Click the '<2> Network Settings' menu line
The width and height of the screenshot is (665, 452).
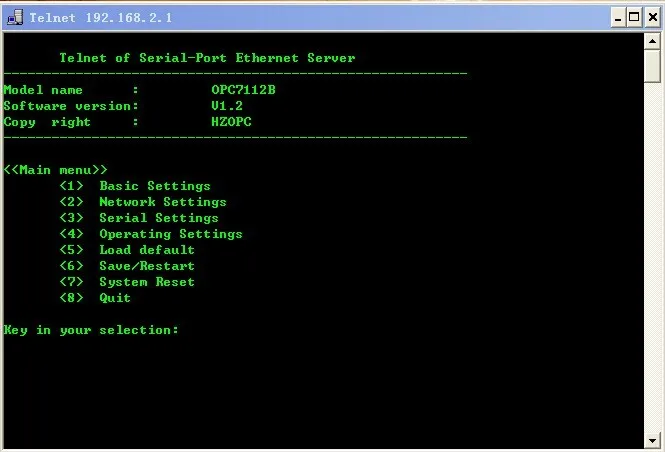pos(143,202)
